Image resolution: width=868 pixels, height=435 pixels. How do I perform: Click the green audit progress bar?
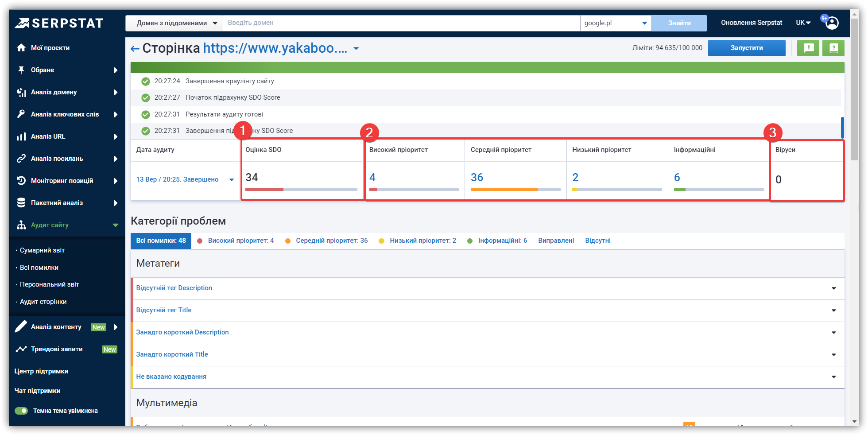coord(488,67)
